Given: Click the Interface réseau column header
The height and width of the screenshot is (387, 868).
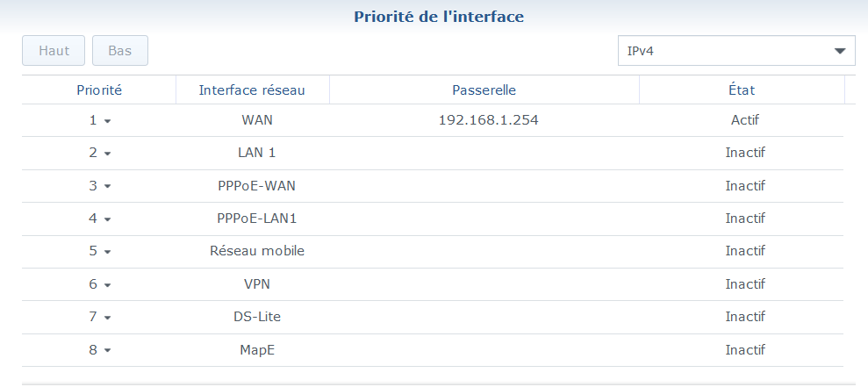Looking at the screenshot, I should click(x=252, y=90).
